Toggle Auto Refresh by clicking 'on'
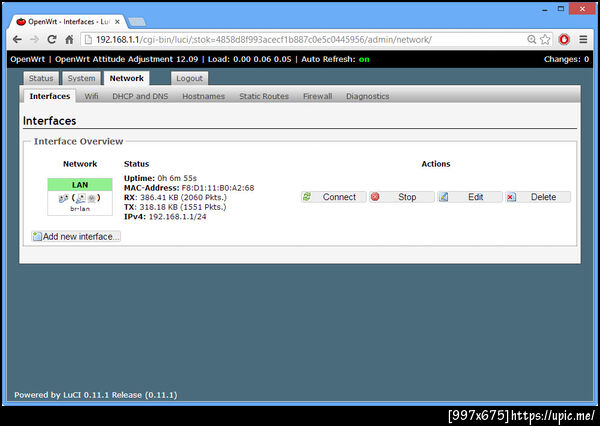The image size is (600, 426). (x=364, y=59)
